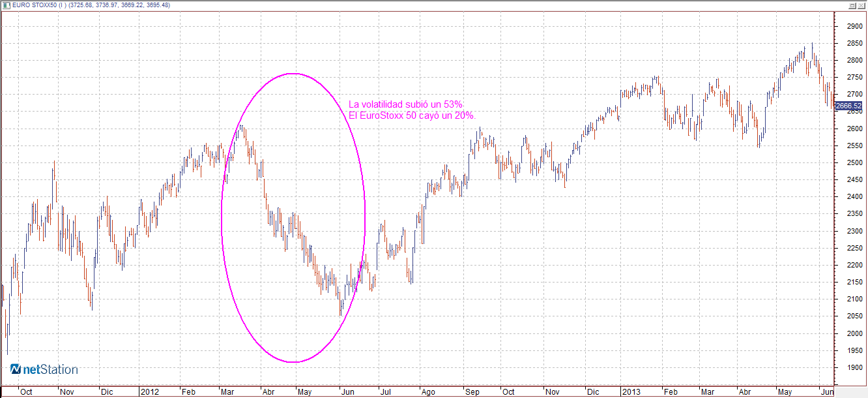
Task: Click the Jul month label on time axis
Action: (x=384, y=392)
